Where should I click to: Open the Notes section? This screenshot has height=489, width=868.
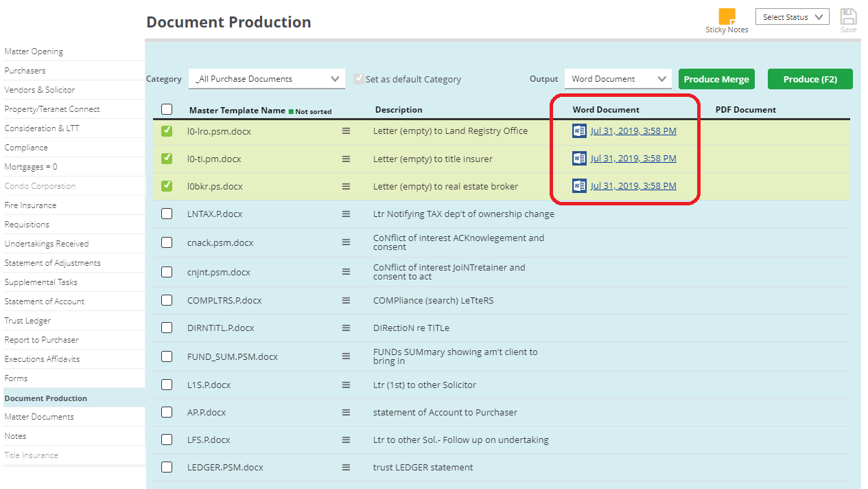coord(15,436)
